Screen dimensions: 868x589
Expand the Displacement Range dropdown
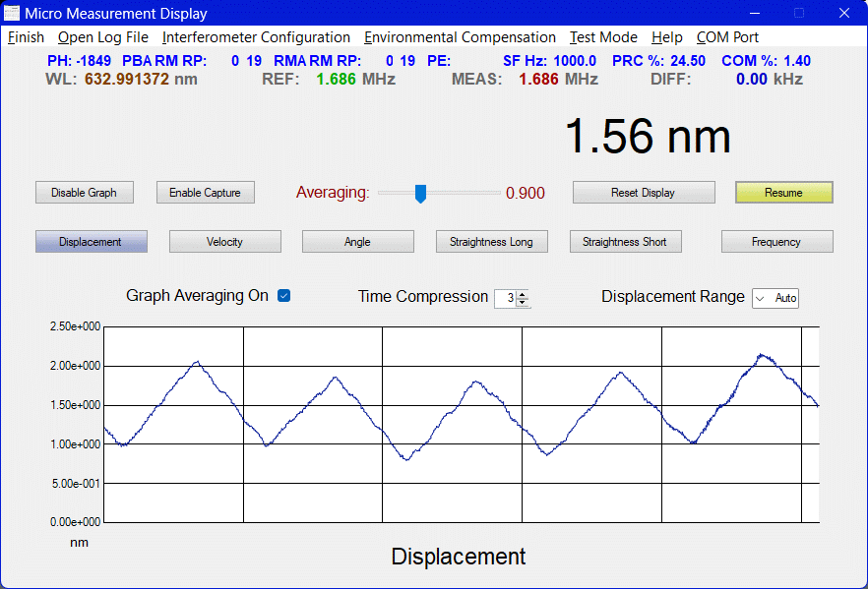coord(760,298)
